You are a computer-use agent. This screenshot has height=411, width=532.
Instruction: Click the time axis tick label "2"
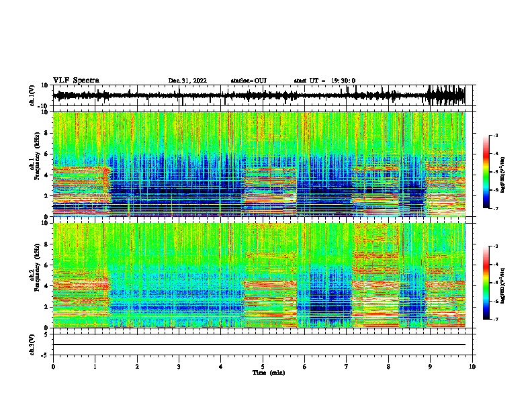[137, 367]
